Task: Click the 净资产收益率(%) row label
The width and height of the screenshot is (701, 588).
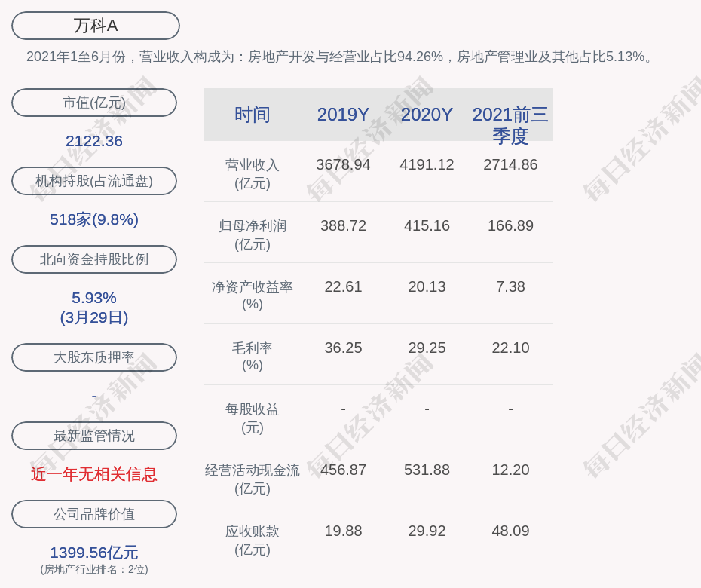Action: 253,296
